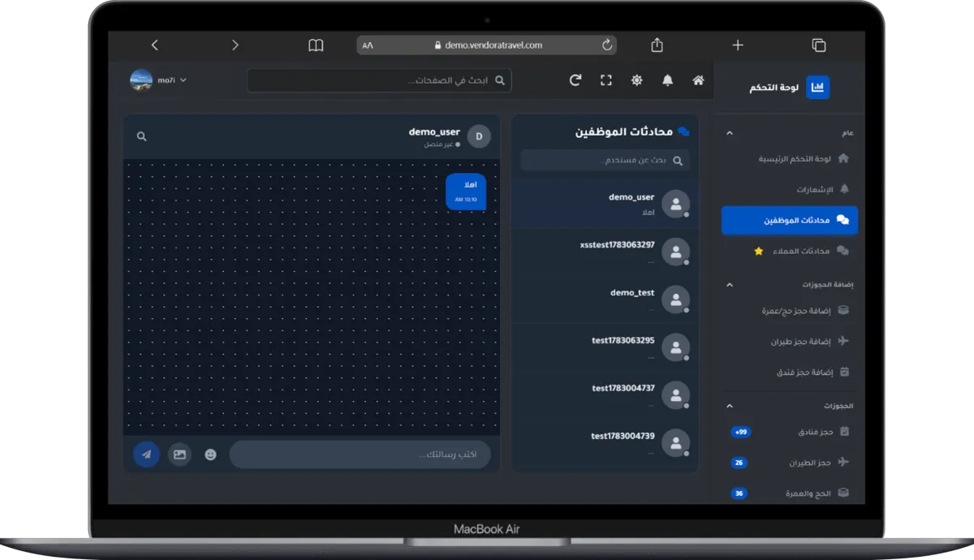Focus the employee chat user search field
Image resolution: width=974 pixels, height=560 pixels.
pos(605,160)
